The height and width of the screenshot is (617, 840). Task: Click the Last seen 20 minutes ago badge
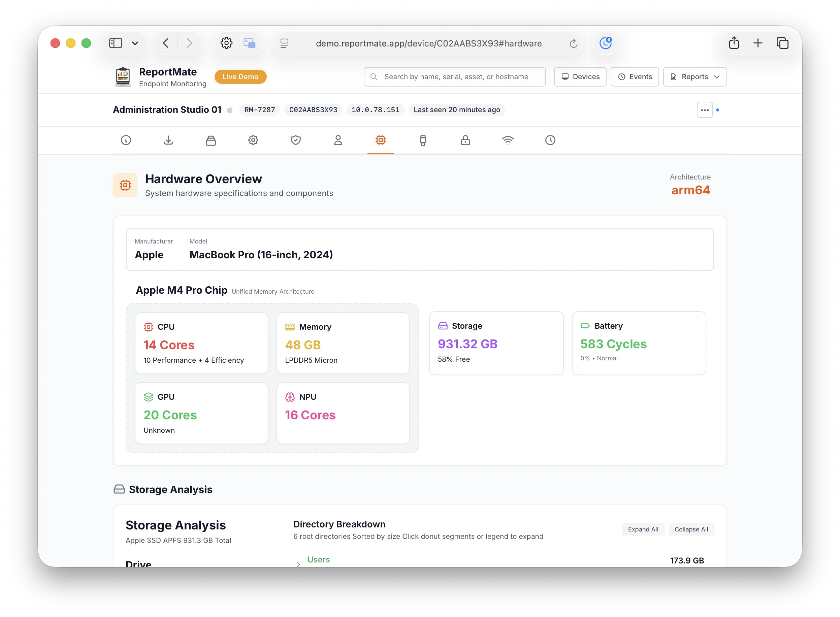(457, 110)
